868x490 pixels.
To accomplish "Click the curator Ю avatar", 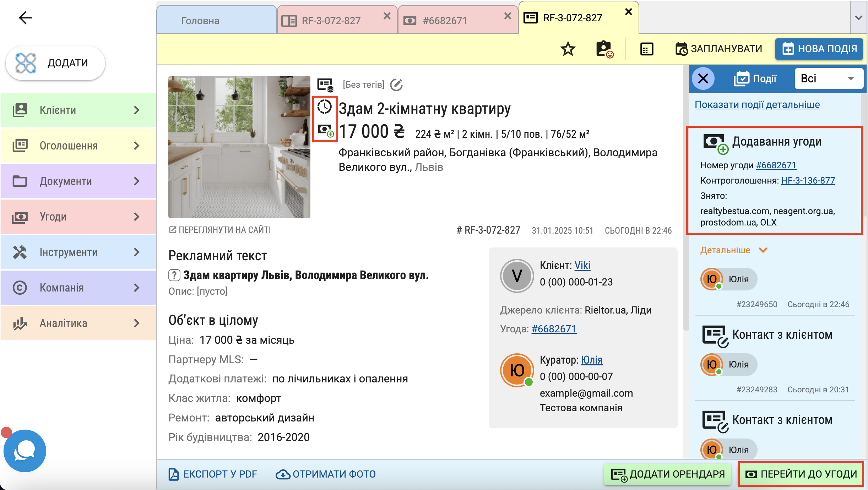I will 517,370.
